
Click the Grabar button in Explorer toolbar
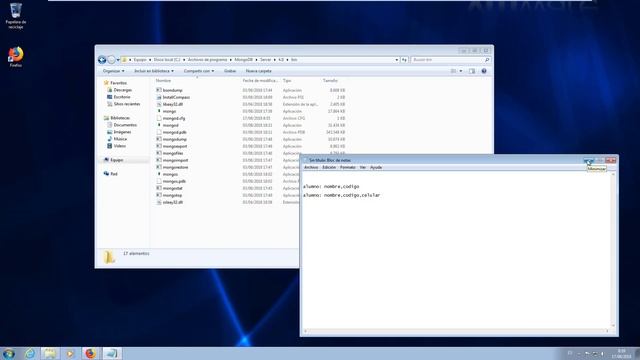(x=230, y=71)
